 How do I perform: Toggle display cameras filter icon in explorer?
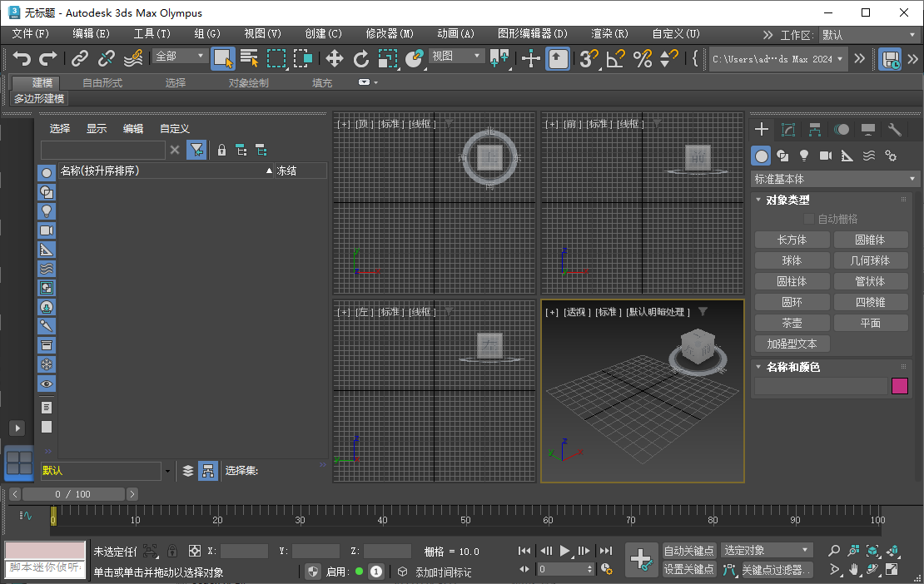click(x=47, y=230)
